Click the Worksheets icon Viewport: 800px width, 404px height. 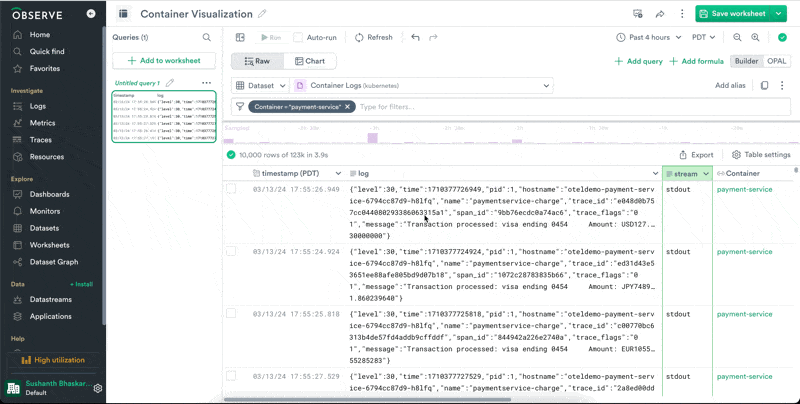(17, 245)
